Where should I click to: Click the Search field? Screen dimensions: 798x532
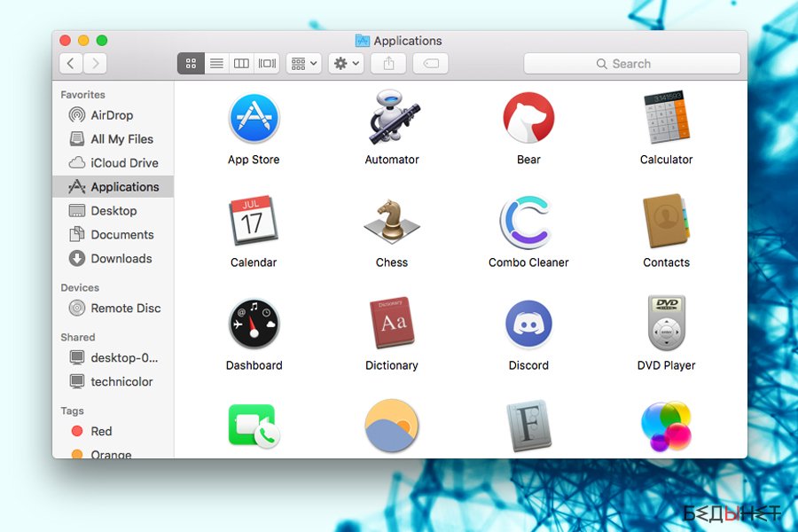coord(631,64)
